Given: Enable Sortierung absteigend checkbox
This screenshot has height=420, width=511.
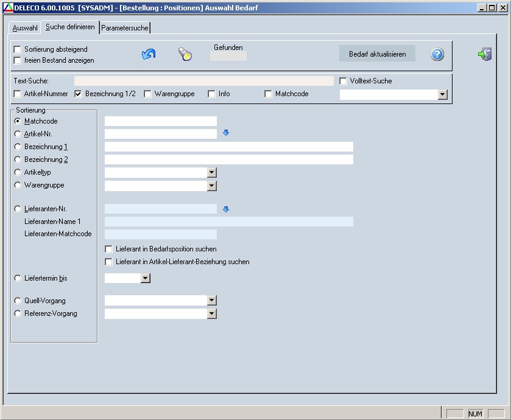Looking at the screenshot, I should 18,49.
